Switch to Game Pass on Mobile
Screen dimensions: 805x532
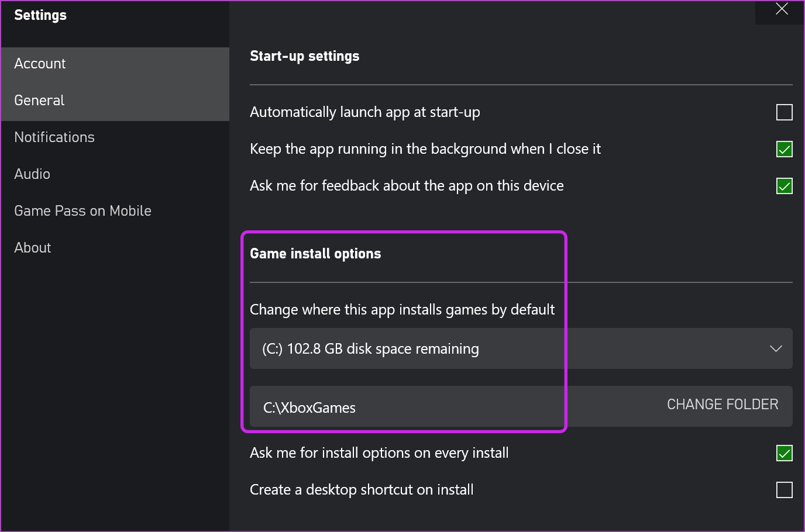pyautogui.click(x=115, y=211)
